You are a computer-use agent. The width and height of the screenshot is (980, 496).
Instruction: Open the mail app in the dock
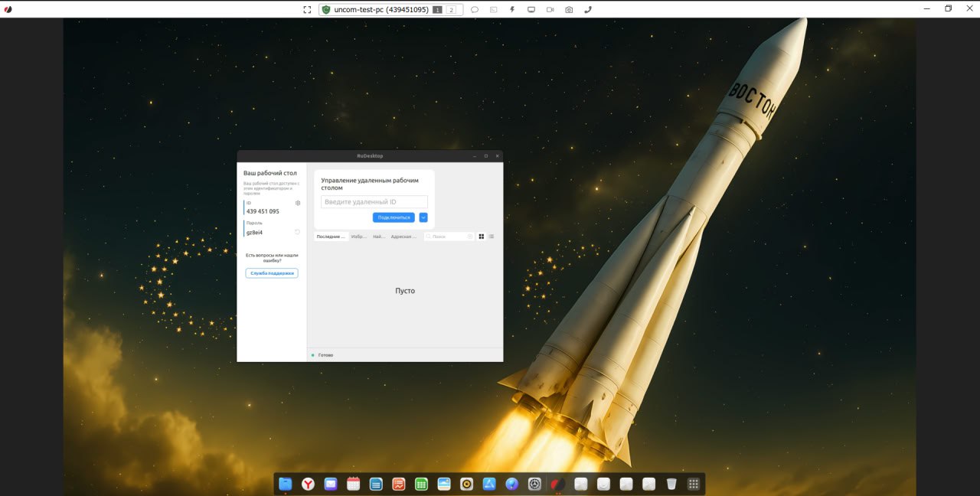[331, 484]
